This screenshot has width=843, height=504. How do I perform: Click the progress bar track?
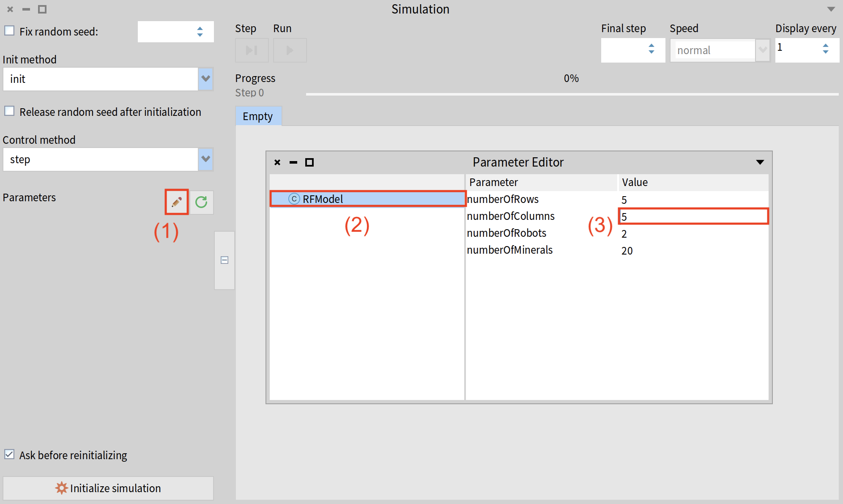click(x=572, y=94)
